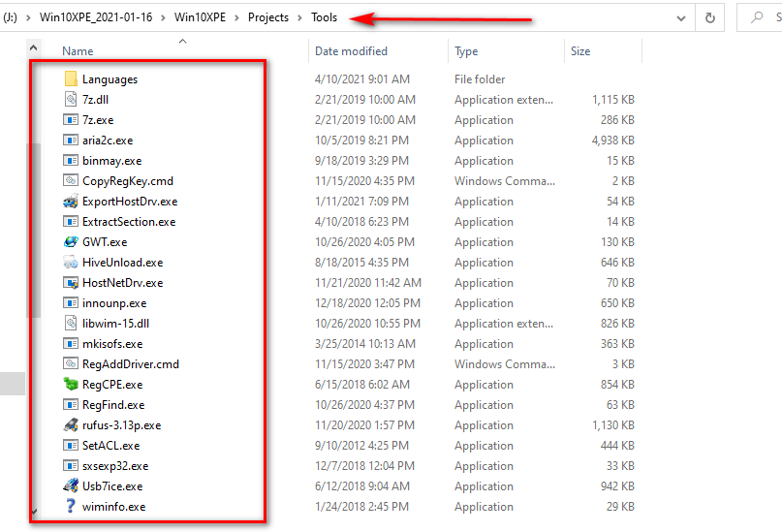
Task: Select the file name ExportHostDrv.exe
Action: tap(130, 201)
